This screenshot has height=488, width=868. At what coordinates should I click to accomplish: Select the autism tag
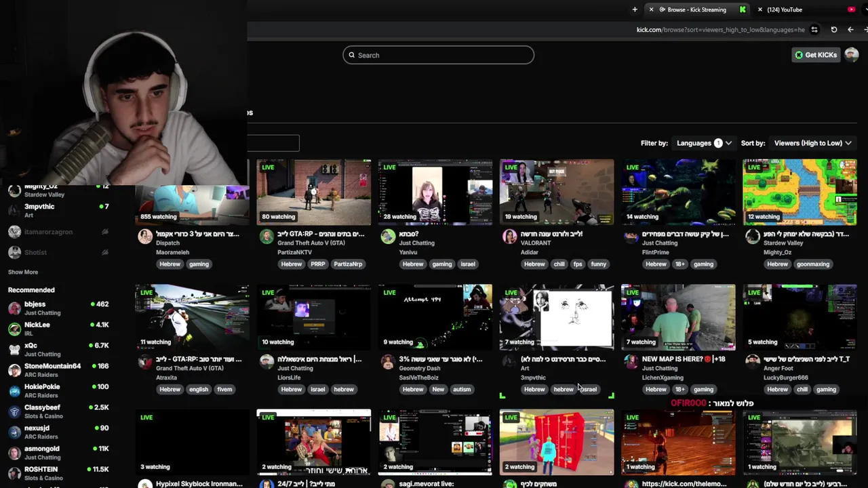[x=462, y=390]
